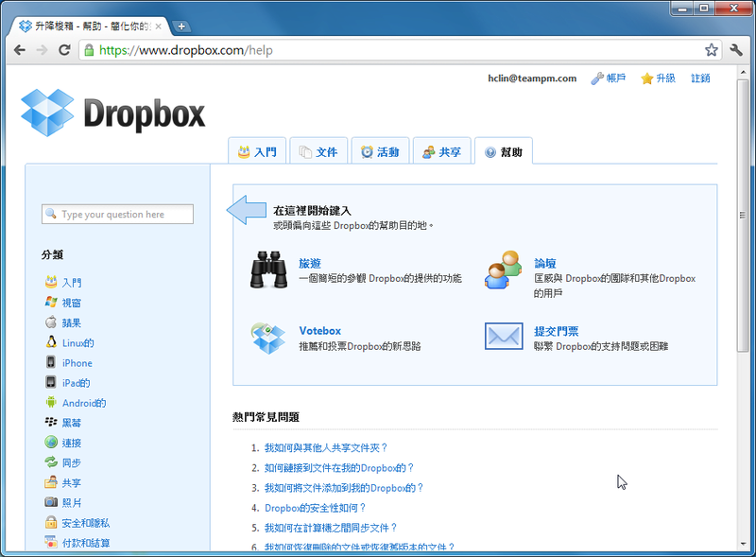Open FAQ question 2 about linking files
Screen dimensions: 756x557
[339, 468]
